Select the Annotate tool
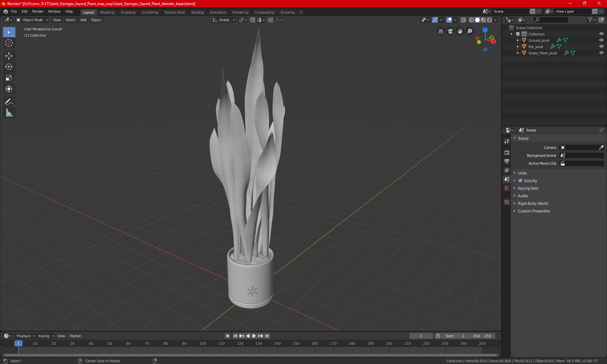This screenshot has height=364, width=607. (x=9, y=102)
